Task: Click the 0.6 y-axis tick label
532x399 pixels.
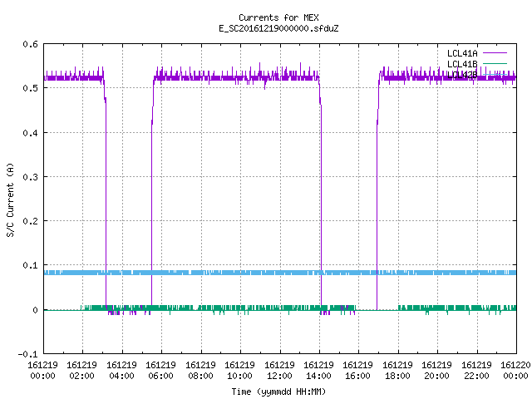Action: click(x=30, y=44)
